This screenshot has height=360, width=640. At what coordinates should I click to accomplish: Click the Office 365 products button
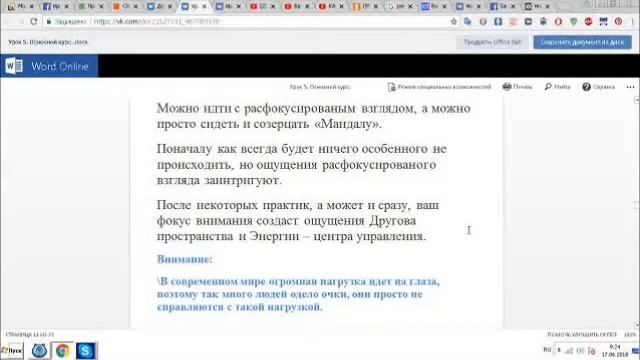[492, 42]
